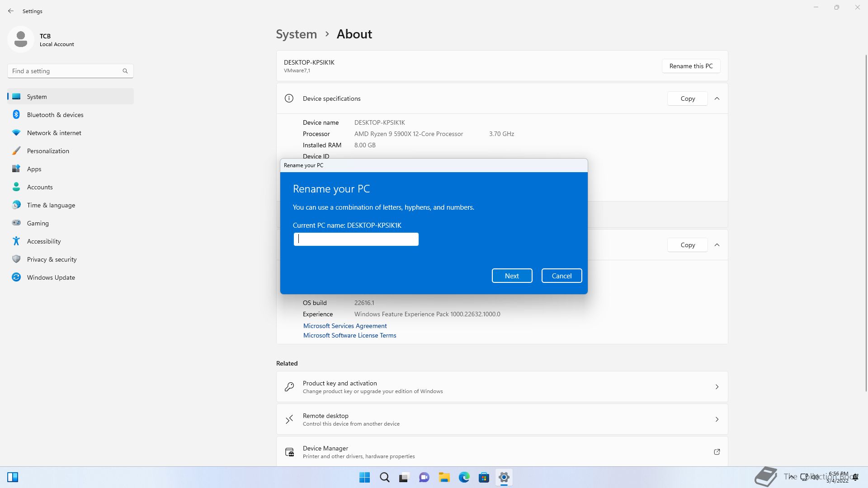The image size is (868, 488).
Task: Go to Accessibility settings
Action: click(43, 241)
